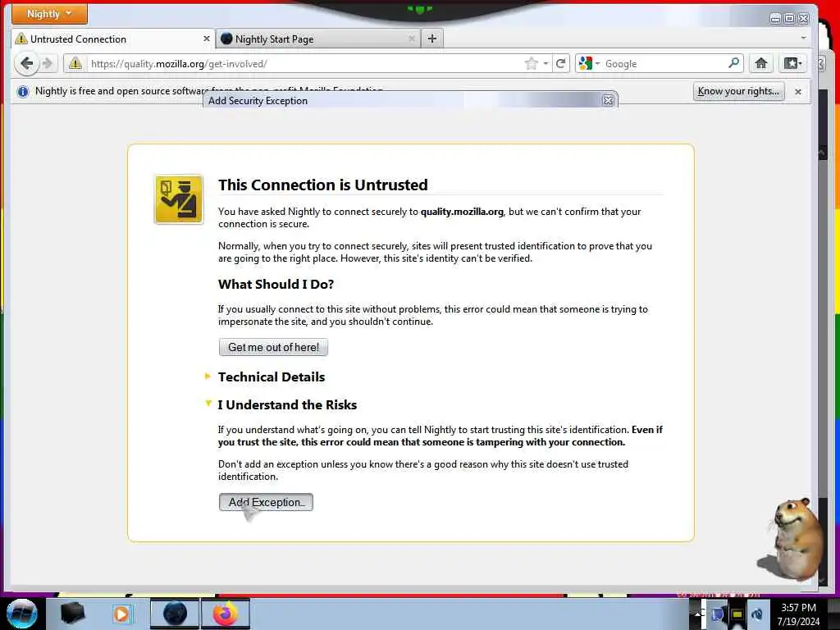Open the black folder taskbar icon
Viewport: 840px width, 630px height.
(x=72, y=613)
